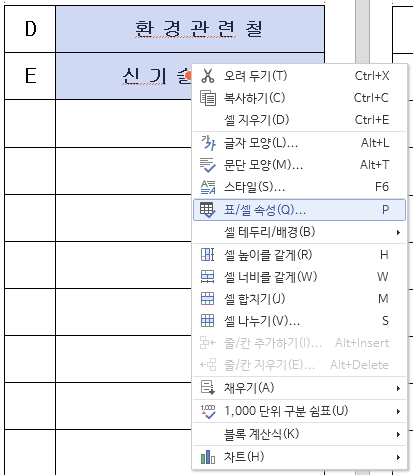Screen dimensions: 413x475
Task: Expand 셀 테두리/배경(B) submenu arrow
Action: tap(398, 232)
